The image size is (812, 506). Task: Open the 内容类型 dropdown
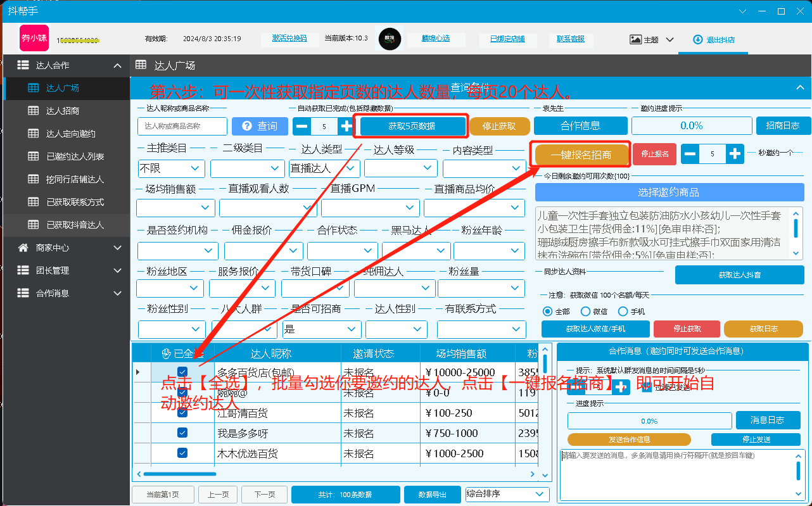[x=484, y=168]
